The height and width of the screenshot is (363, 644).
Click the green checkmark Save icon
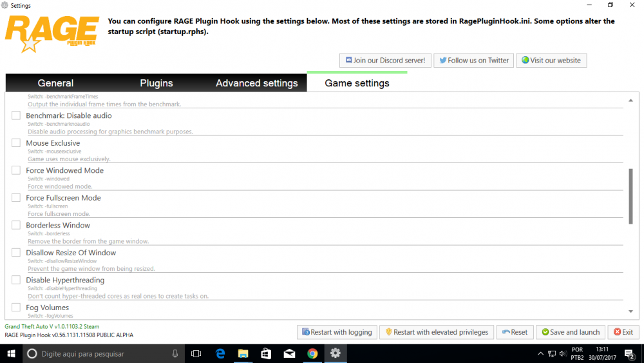point(545,332)
